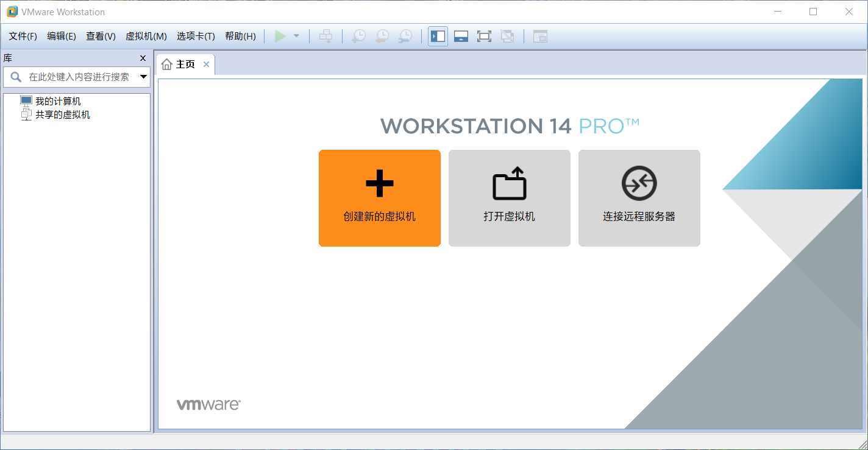Click the Unity mode toolbar icon
Image resolution: width=868 pixels, height=450 pixels.
point(507,36)
